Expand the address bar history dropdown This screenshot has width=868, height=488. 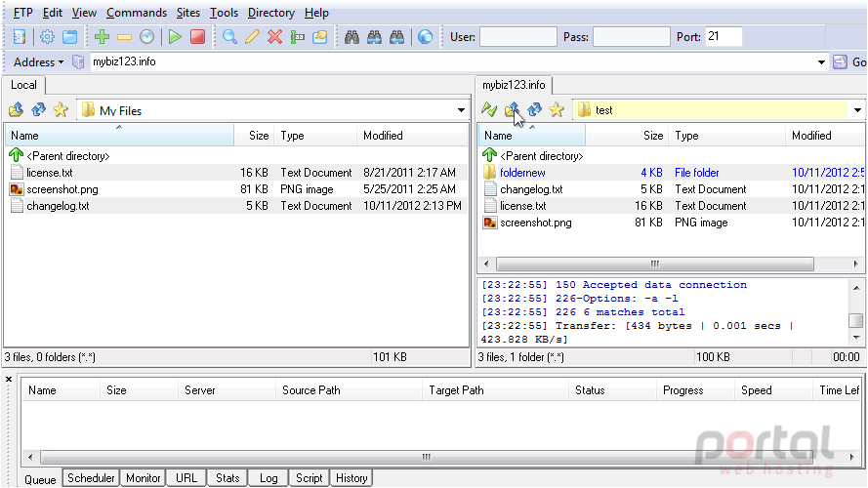coord(821,61)
